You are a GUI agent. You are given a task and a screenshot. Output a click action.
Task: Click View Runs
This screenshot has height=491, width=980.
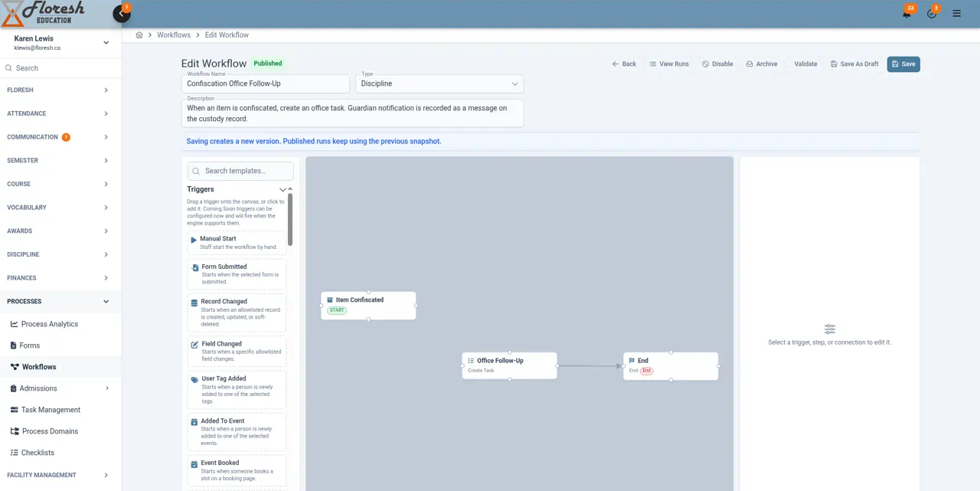tap(669, 64)
